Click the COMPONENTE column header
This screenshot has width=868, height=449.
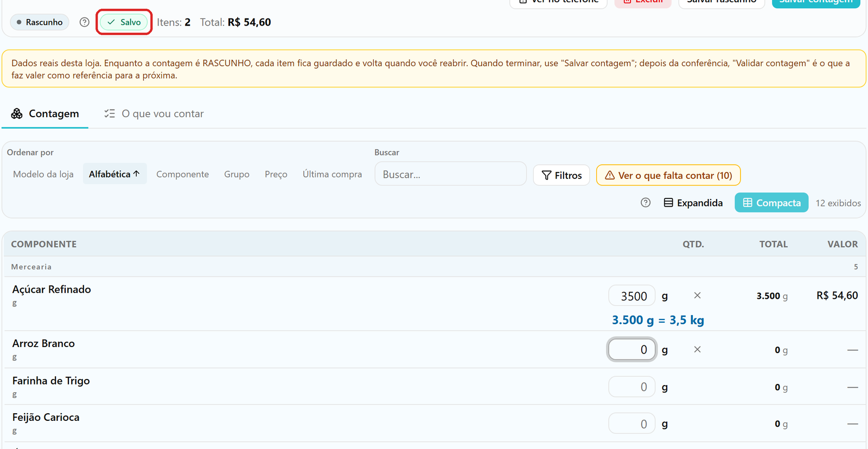point(44,244)
